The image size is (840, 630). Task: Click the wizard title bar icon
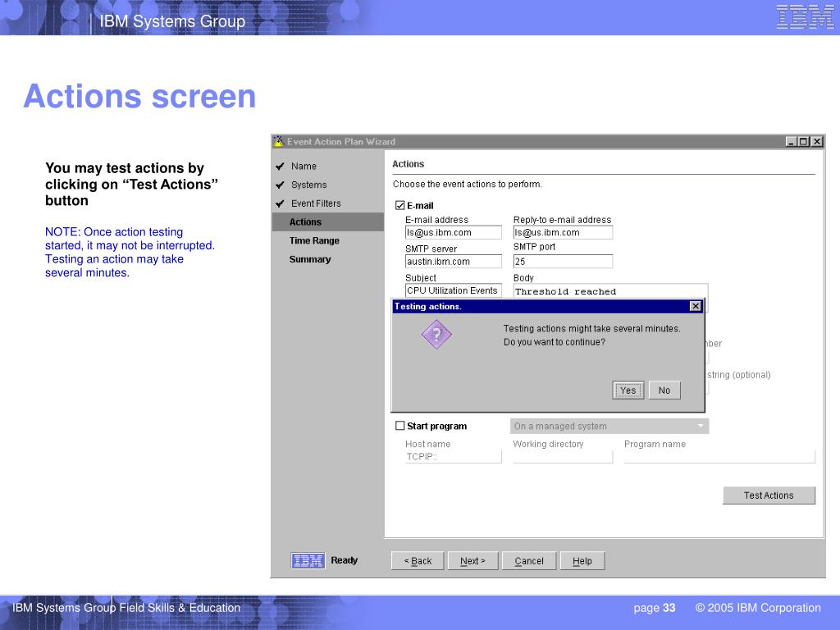pos(279,141)
